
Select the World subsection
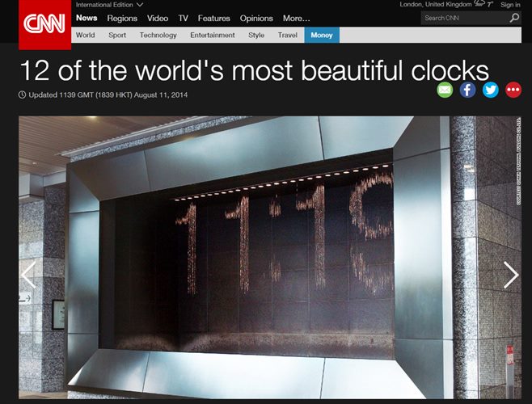[85, 35]
